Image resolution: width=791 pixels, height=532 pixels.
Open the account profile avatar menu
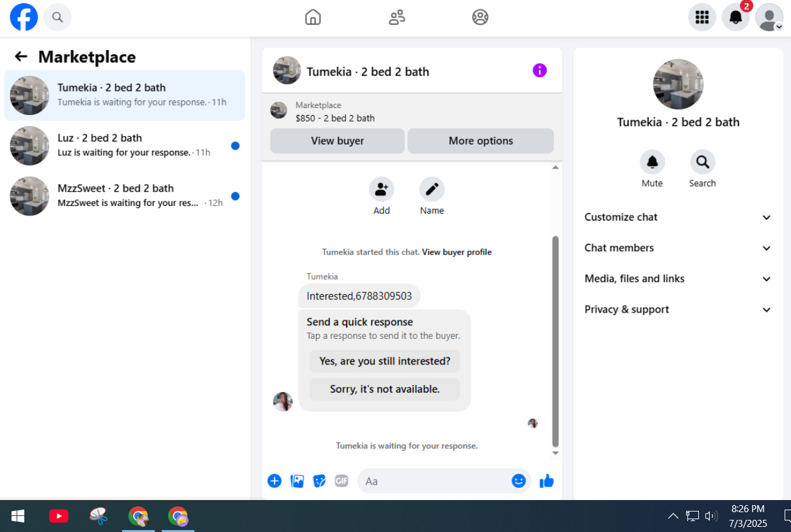pyautogui.click(x=769, y=17)
